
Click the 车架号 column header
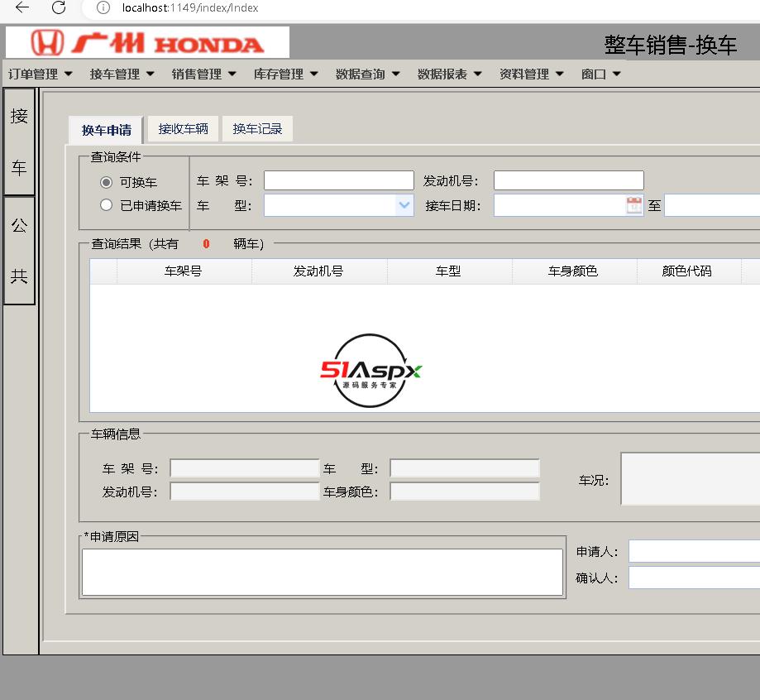[184, 271]
